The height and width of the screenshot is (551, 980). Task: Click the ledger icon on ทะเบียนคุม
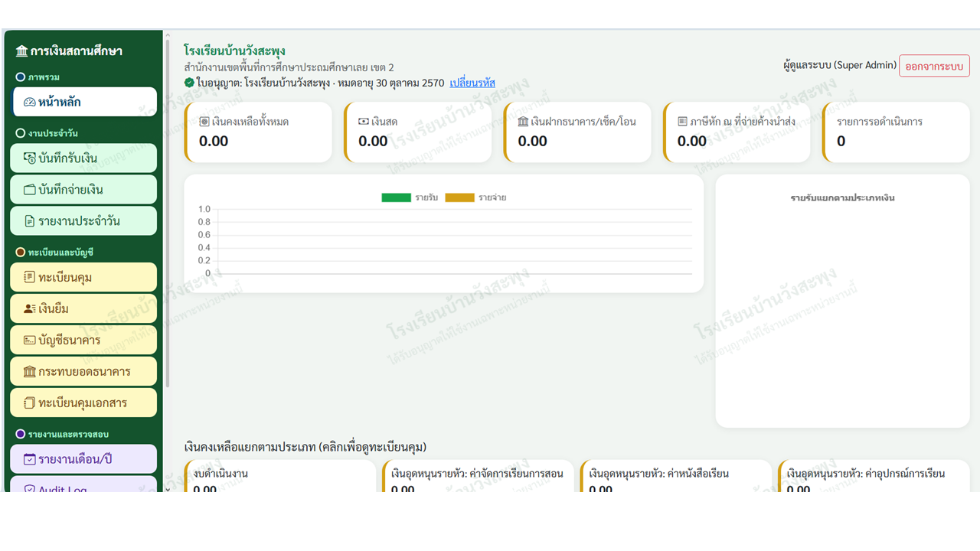tap(29, 277)
